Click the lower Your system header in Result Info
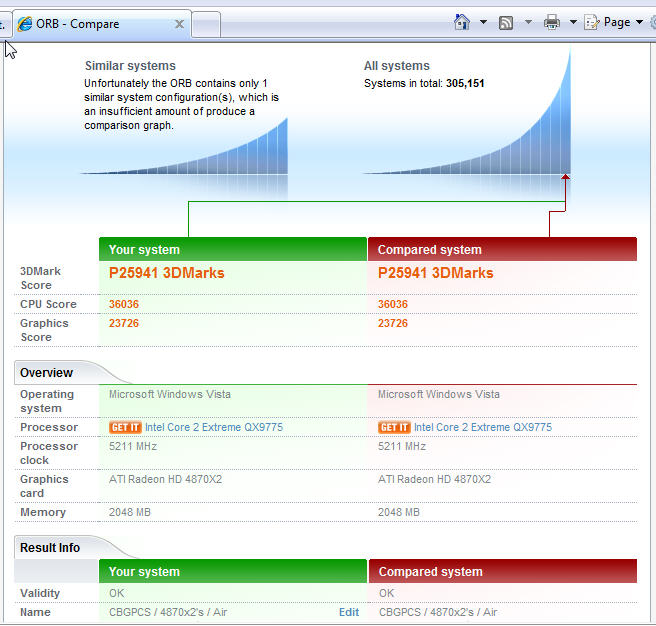656x626 pixels. (x=233, y=571)
